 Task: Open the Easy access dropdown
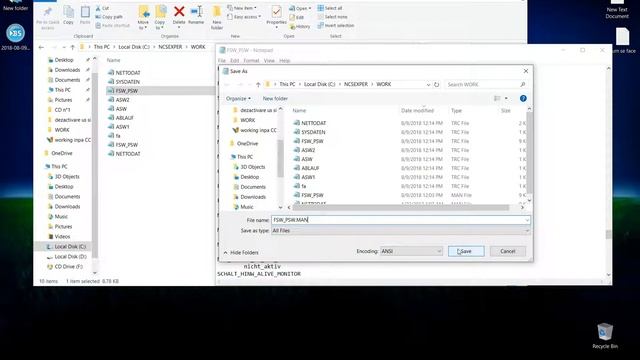tap(244, 17)
